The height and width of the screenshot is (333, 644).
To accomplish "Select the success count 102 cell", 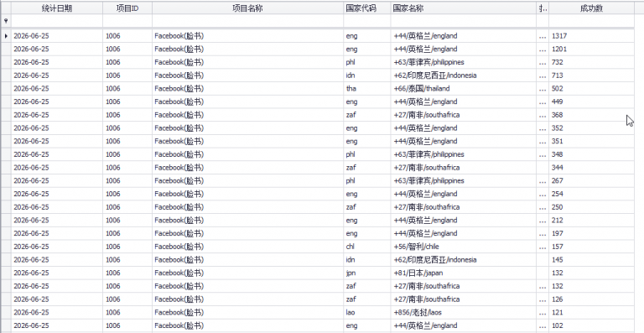I will tap(591, 325).
